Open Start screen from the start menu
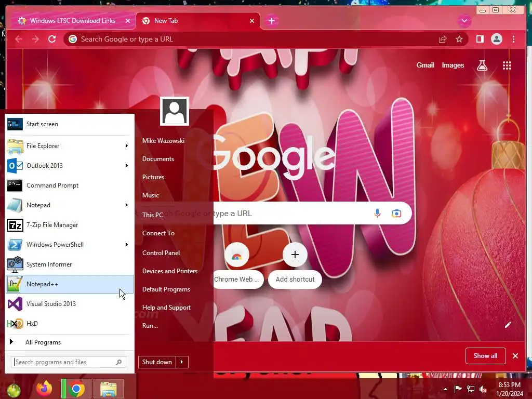 tap(70, 124)
